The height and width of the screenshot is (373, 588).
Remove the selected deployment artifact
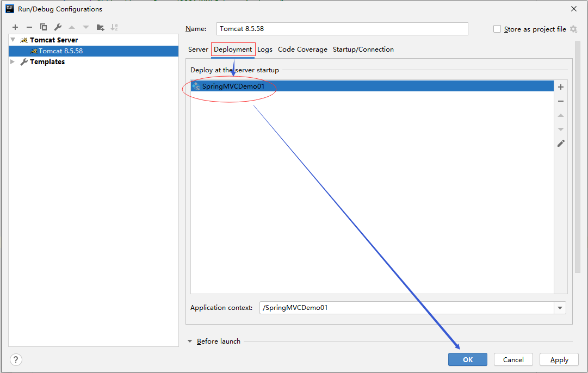[561, 101]
